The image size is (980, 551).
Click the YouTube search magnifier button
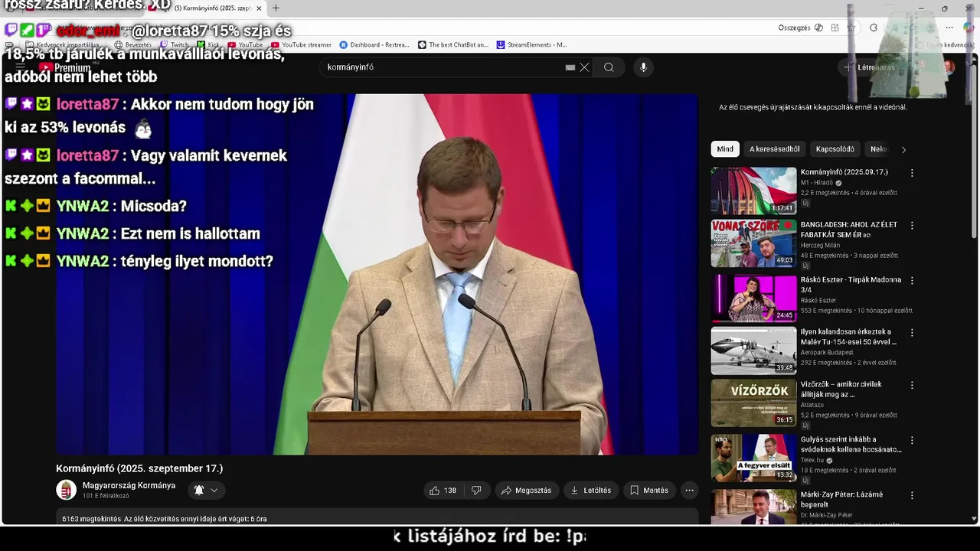(609, 67)
